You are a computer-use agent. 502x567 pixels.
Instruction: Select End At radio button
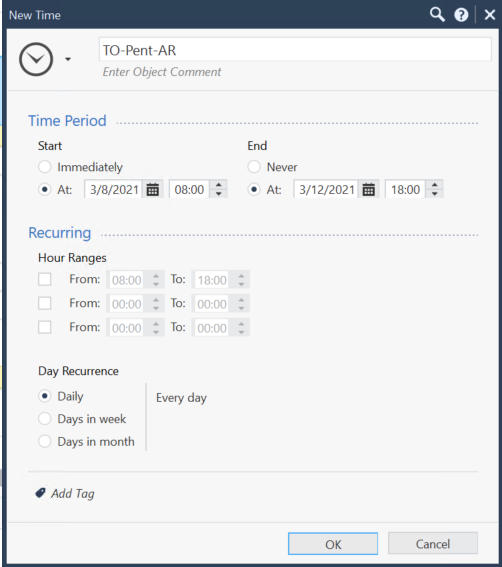[254, 189]
